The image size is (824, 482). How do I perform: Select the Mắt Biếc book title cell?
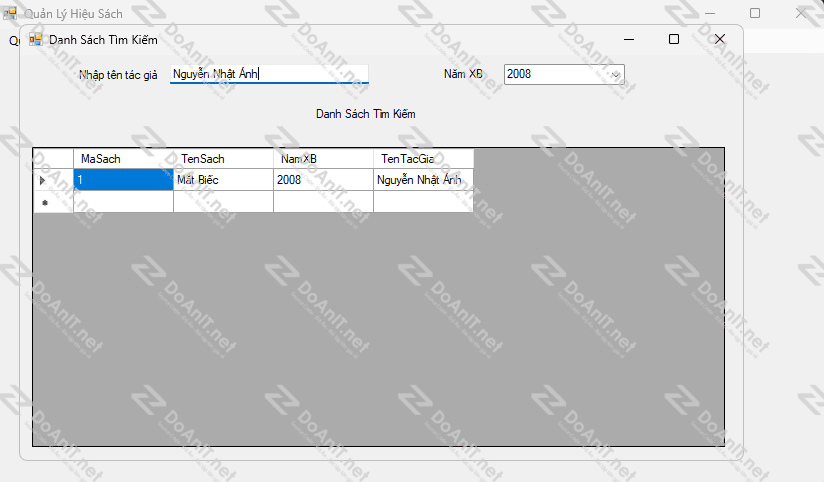(x=223, y=180)
